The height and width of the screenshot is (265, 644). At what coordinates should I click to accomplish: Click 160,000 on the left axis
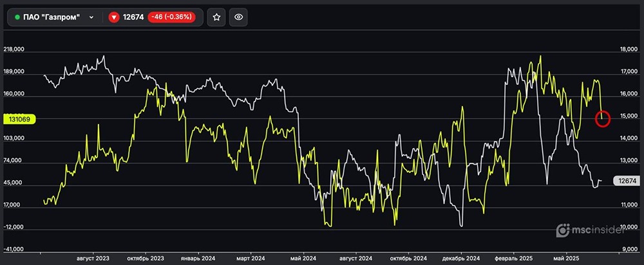pyautogui.click(x=14, y=94)
